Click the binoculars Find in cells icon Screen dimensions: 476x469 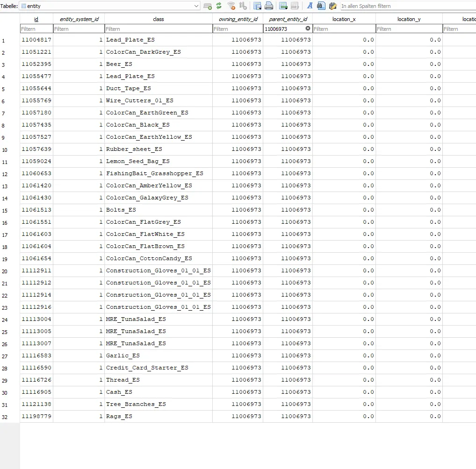coord(321,6)
